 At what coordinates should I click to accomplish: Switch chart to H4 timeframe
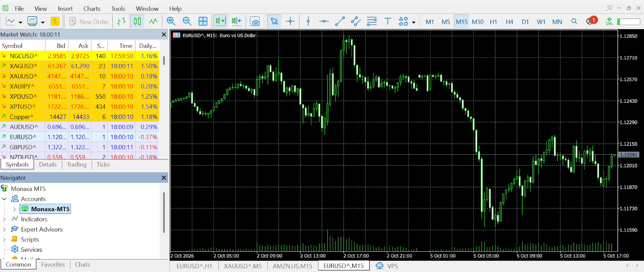pos(509,22)
